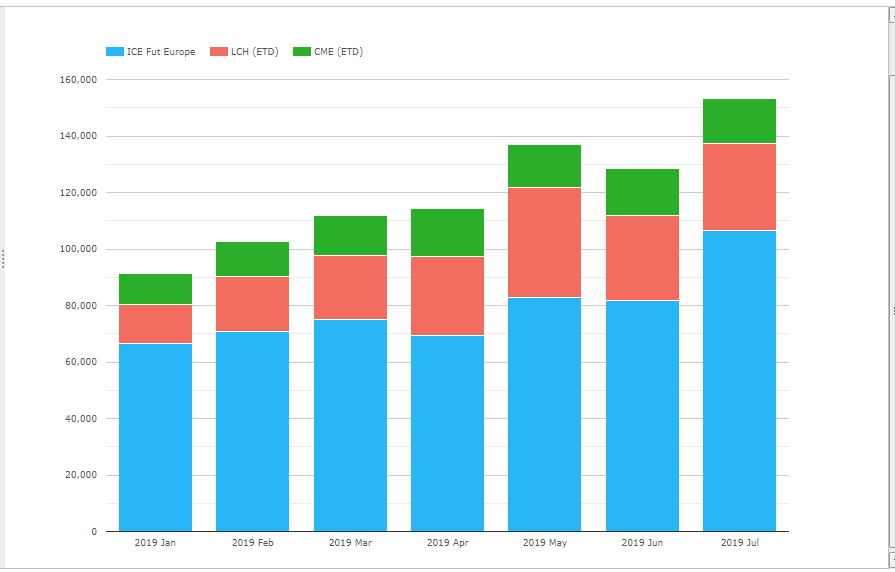Click the right edge splitter handle

(893, 311)
